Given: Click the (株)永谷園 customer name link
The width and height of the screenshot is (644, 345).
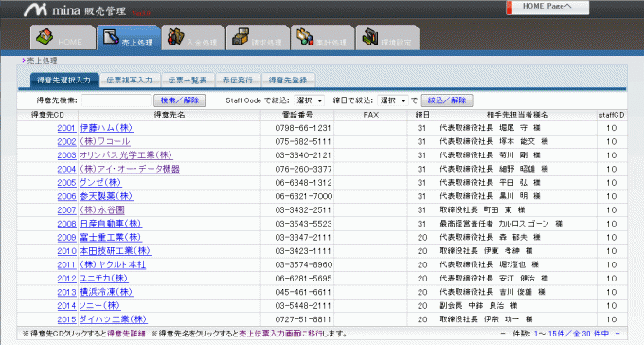Looking at the screenshot, I should click(x=102, y=210).
